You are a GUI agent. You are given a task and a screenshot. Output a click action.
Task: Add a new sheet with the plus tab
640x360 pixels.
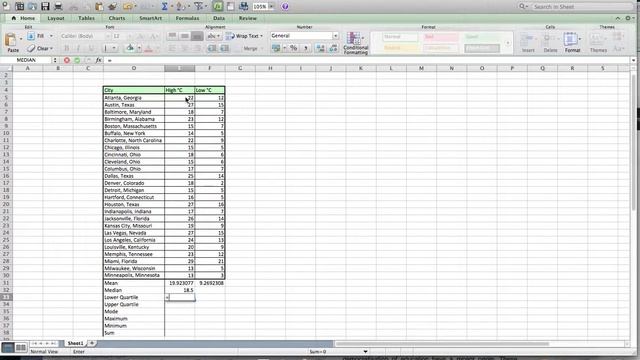pyautogui.click(x=92, y=343)
